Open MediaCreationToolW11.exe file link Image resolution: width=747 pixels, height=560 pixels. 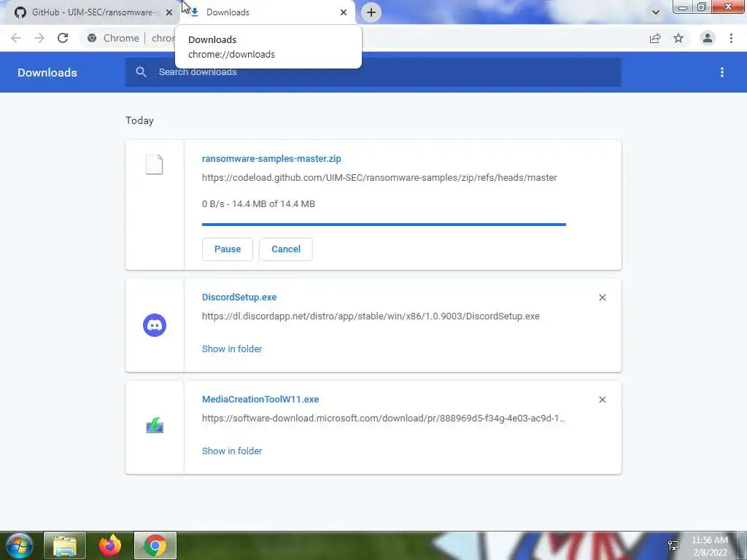[x=260, y=399]
